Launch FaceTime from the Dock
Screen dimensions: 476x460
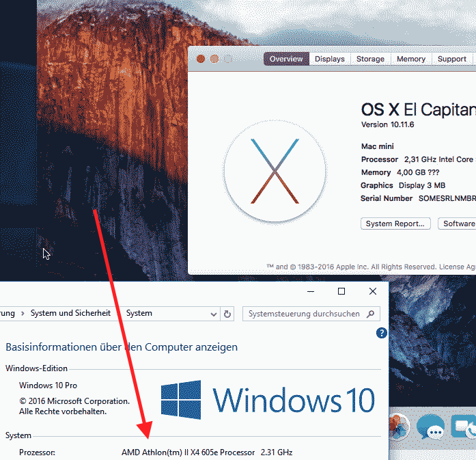tap(464, 427)
